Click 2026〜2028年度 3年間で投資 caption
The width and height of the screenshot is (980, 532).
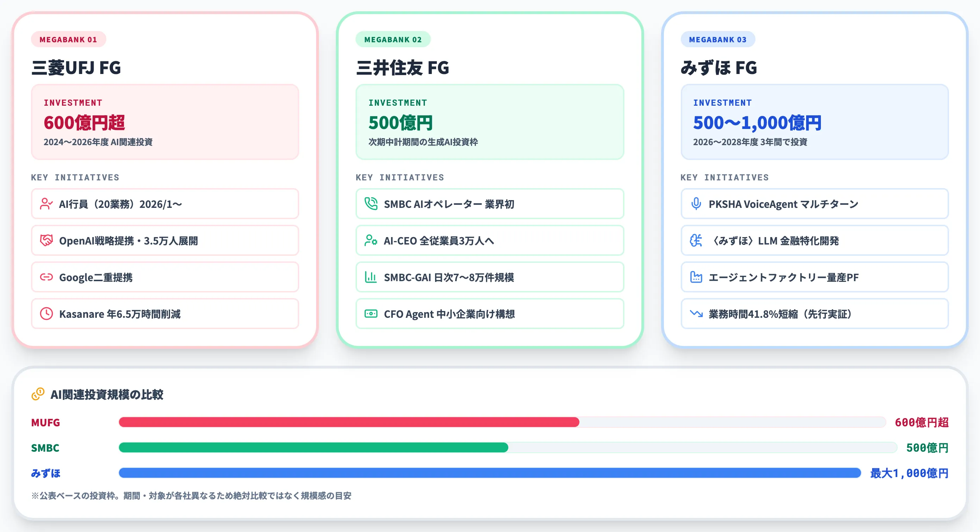point(750,142)
